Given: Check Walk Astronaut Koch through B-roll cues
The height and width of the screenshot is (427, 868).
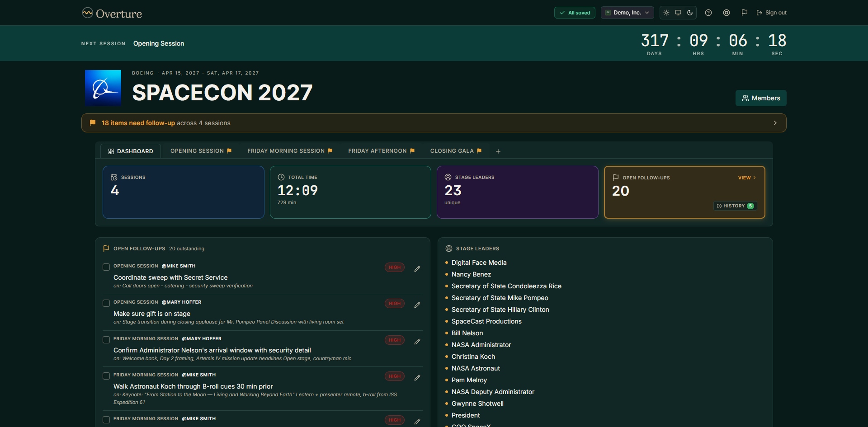Looking at the screenshot, I should [x=106, y=376].
